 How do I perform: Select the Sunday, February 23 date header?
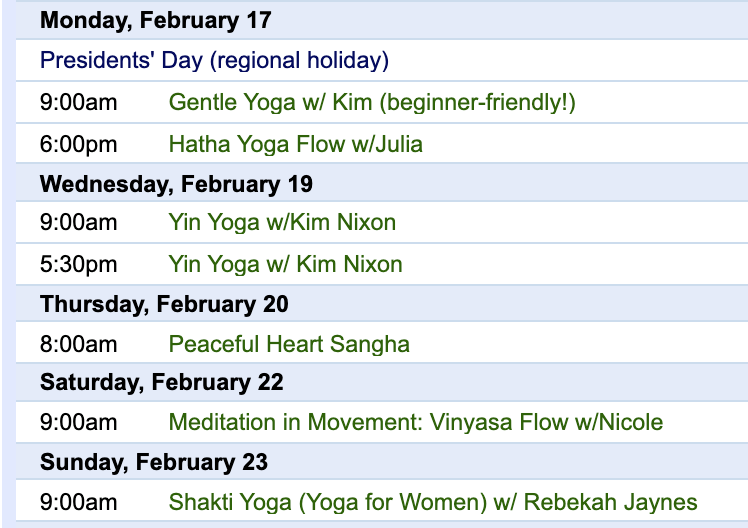154,462
